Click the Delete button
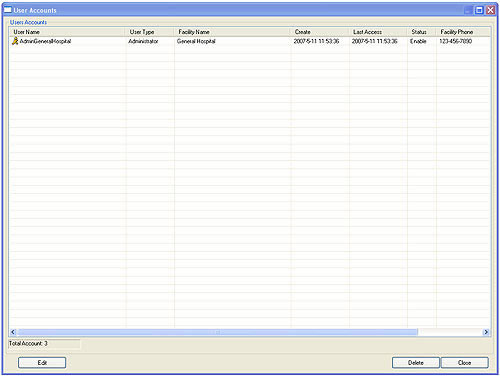Screen dimensions: 500x376 coord(416,363)
